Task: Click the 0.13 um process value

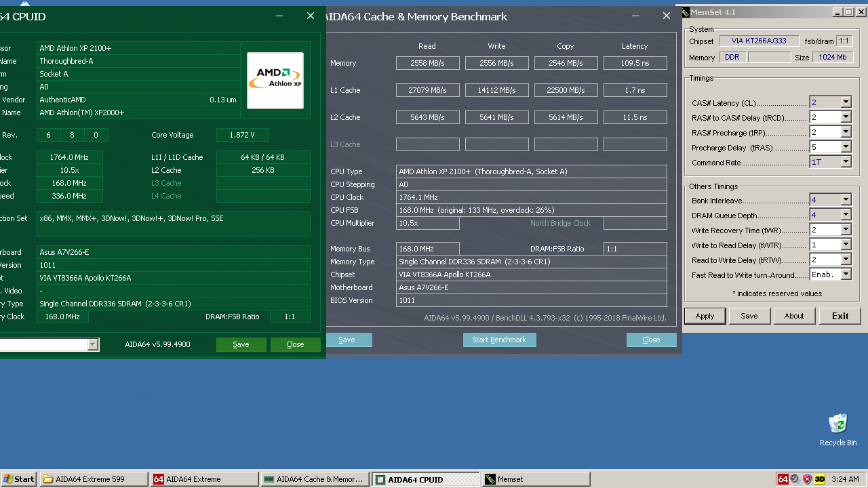Action: point(223,100)
